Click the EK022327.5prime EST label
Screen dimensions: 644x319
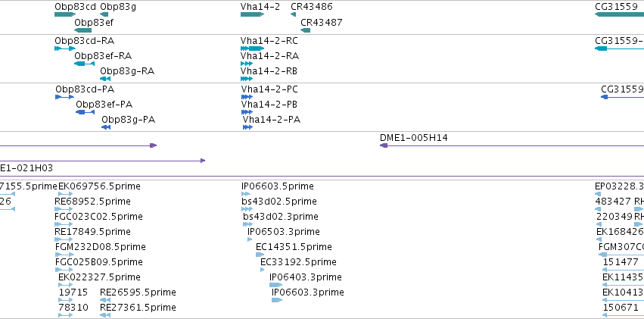tap(99, 277)
